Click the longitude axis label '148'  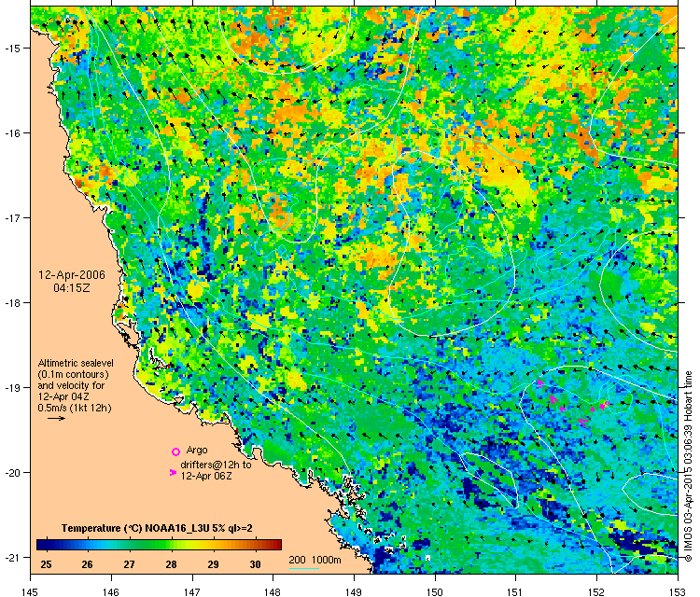click(273, 591)
